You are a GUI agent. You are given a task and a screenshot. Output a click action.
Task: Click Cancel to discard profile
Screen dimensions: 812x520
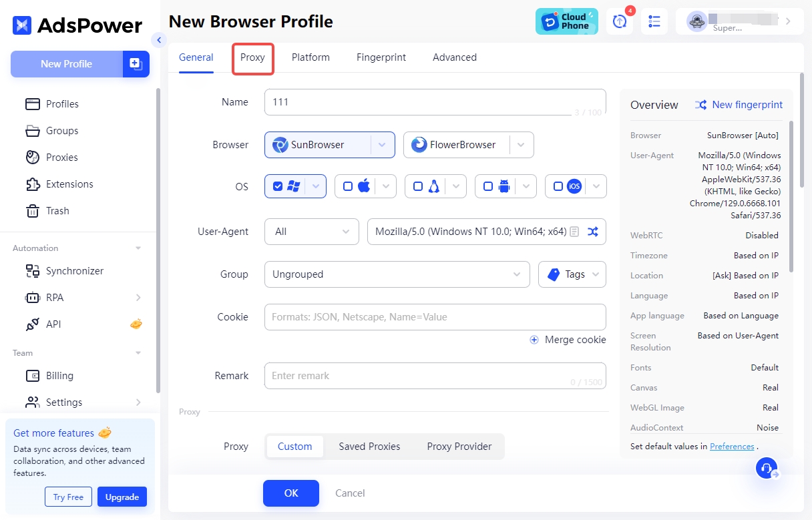click(350, 493)
